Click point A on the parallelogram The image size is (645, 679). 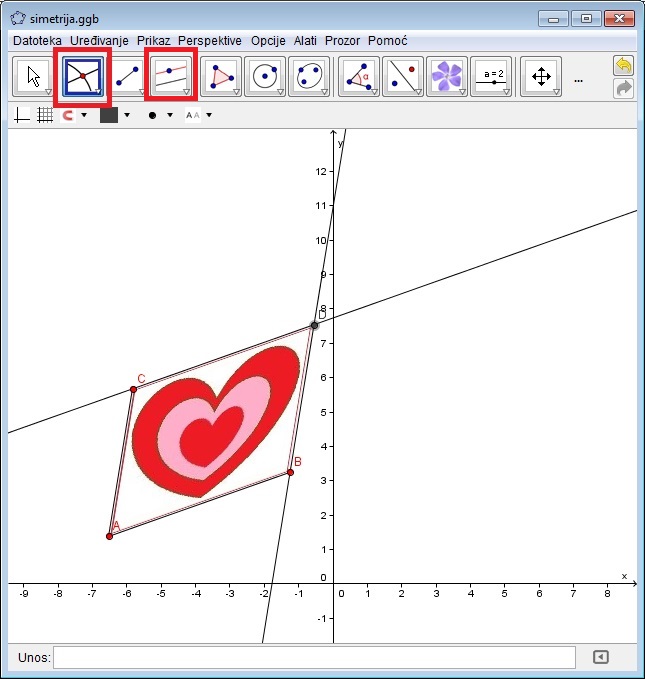coord(110,537)
